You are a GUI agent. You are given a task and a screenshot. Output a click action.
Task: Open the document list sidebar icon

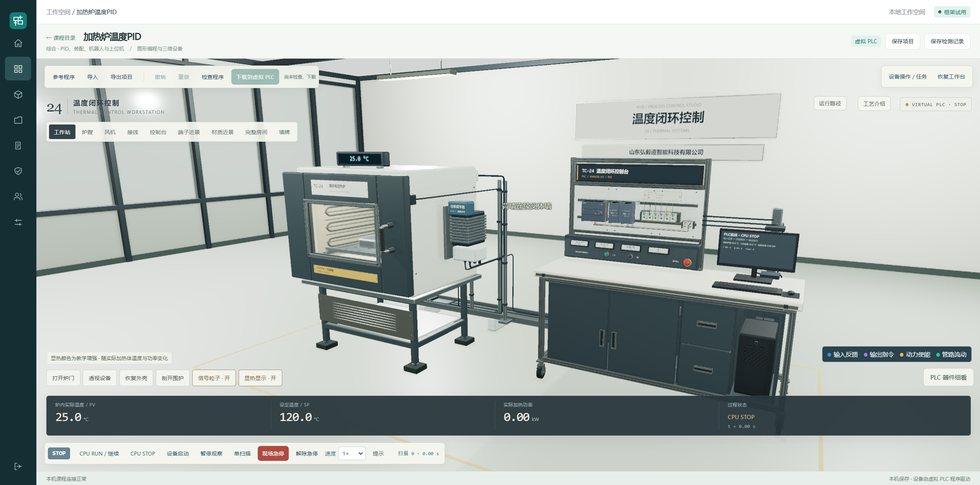tap(18, 146)
